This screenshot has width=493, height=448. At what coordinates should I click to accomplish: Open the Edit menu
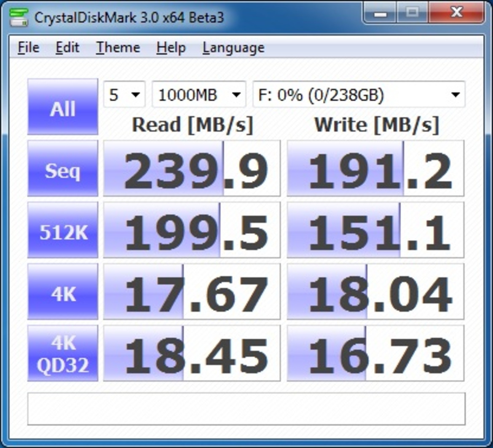67,48
